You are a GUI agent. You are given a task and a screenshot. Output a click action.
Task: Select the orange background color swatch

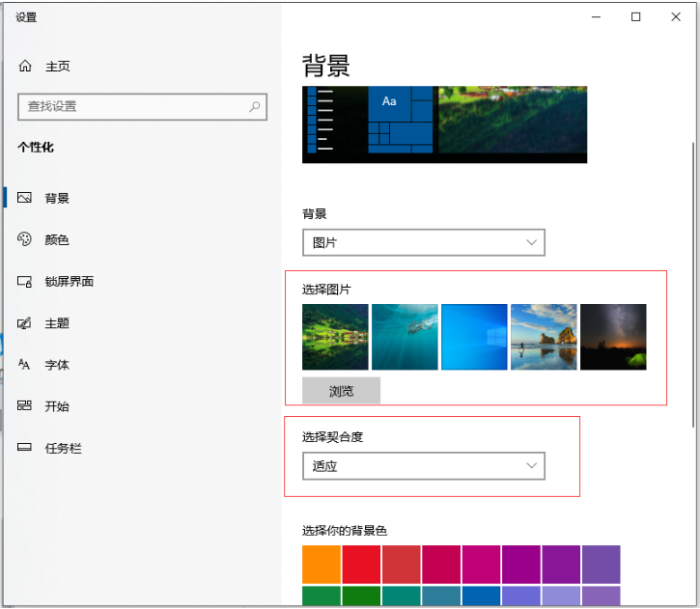pos(322,564)
